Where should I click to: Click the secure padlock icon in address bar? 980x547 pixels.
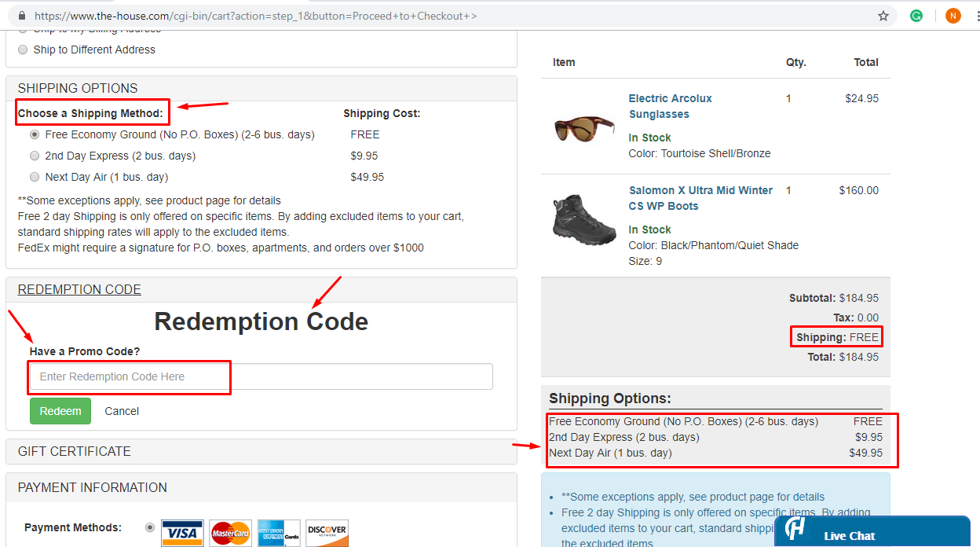[22, 16]
